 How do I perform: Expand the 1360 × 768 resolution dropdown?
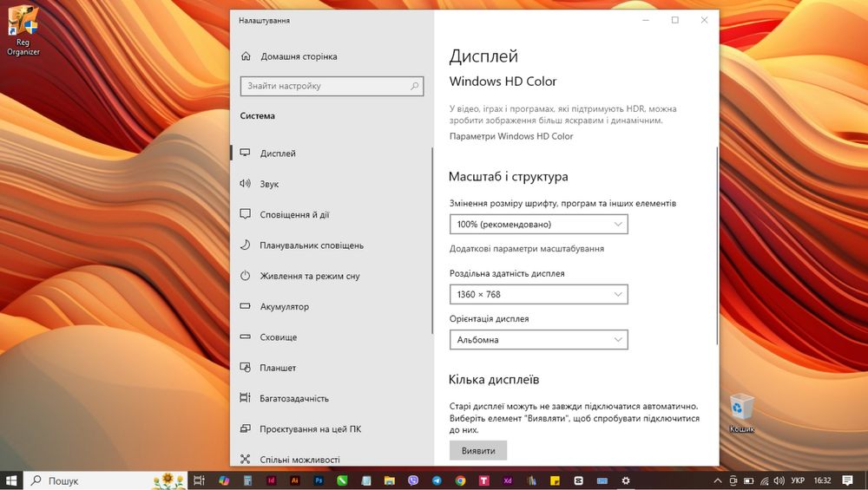click(x=539, y=294)
